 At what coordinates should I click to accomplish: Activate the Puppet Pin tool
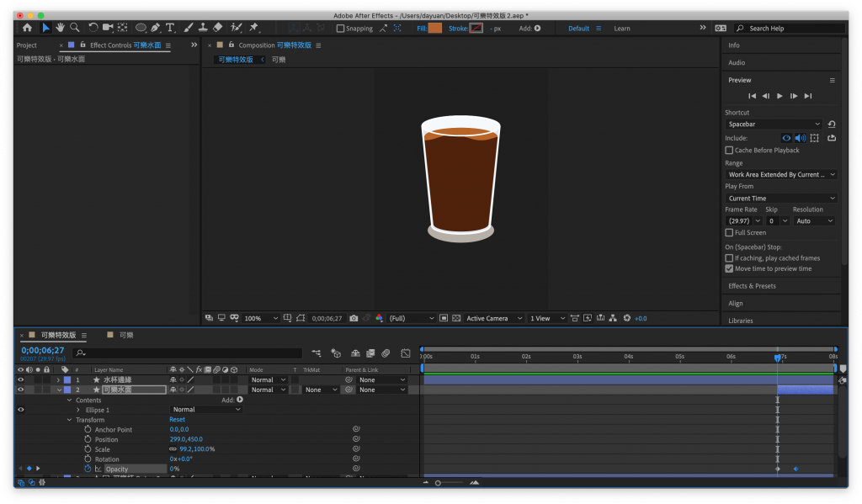[x=253, y=28]
